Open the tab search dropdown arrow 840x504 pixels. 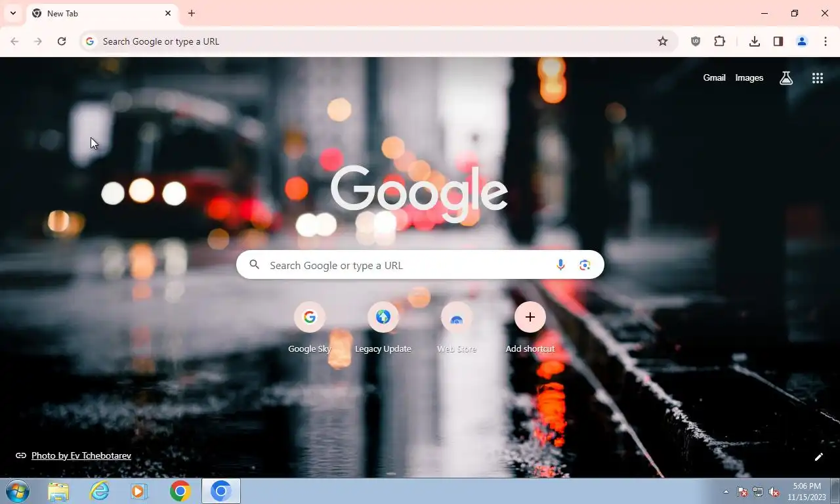pos(12,13)
